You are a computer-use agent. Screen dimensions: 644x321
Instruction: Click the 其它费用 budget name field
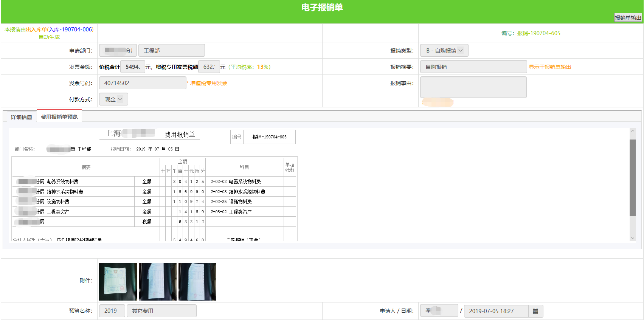point(161,311)
